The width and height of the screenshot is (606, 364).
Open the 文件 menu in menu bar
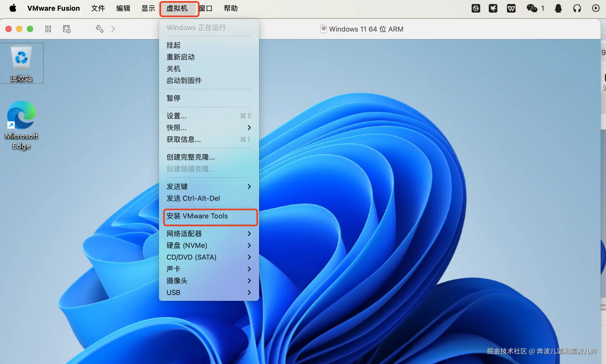(98, 8)
